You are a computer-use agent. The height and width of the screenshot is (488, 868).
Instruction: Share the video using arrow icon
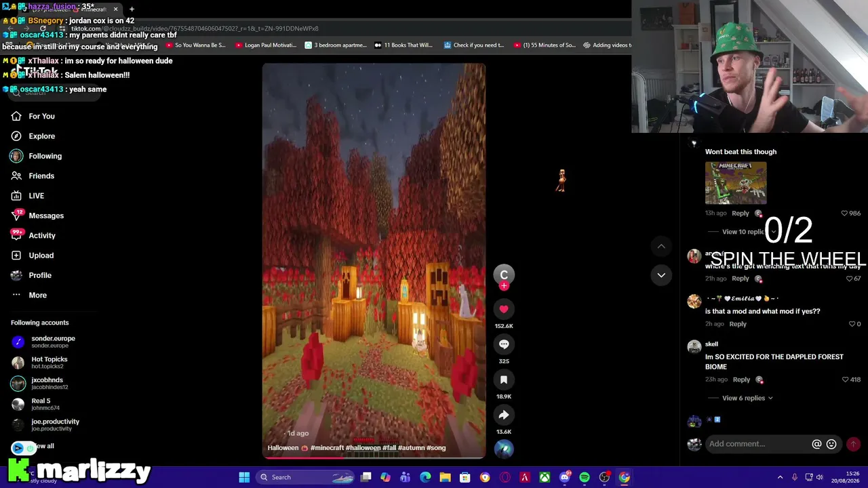click(504, 415)
